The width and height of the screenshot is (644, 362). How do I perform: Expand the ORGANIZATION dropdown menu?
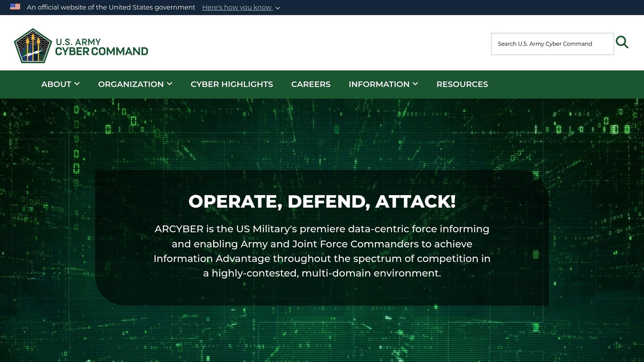click(131, 84)
